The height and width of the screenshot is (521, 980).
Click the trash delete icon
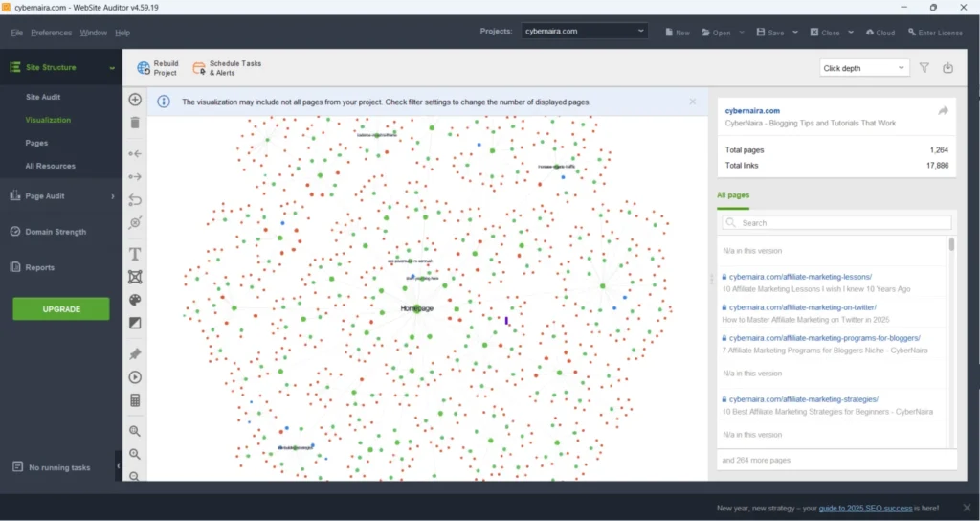(x=135, y=123)
